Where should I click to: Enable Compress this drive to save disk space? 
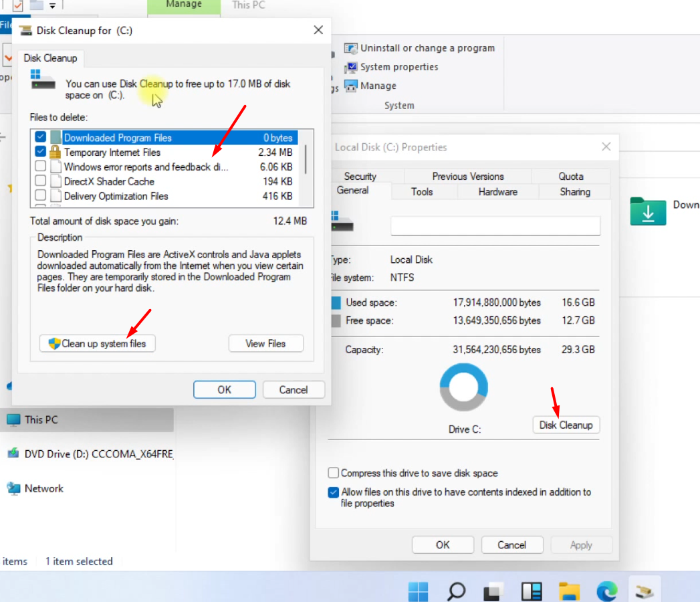tap(333, 472)
